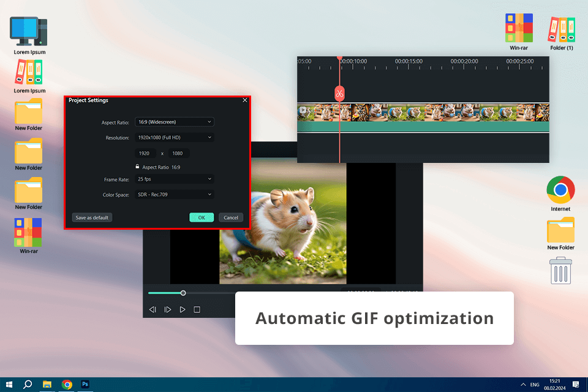Viewport: 588px width, 392px height.
Task: Open the Win-rar icon at top right
Action: click(519, 32)
